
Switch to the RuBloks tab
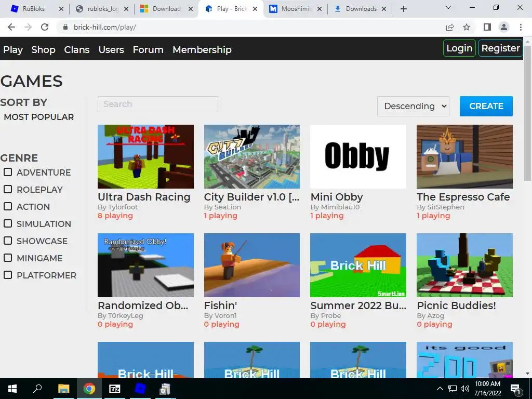tap(34, 9)
